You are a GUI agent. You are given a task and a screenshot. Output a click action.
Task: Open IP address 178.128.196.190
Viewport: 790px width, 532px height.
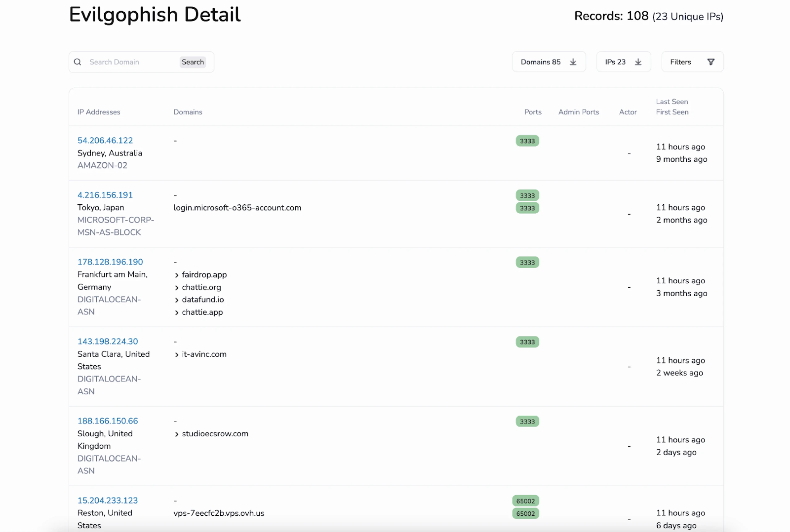click(x=110, y=262)
